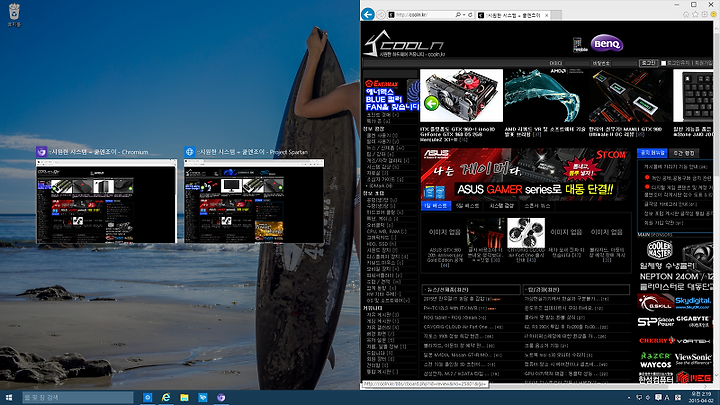
Task: Show hidden system tray icons arrow
Action: 629,398
